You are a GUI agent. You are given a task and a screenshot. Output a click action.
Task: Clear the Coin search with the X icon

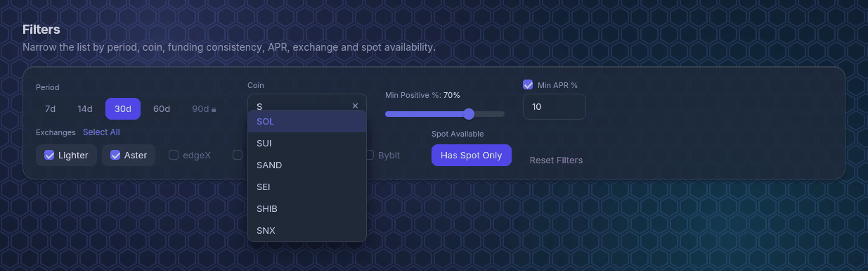click(x=355, y=106)
